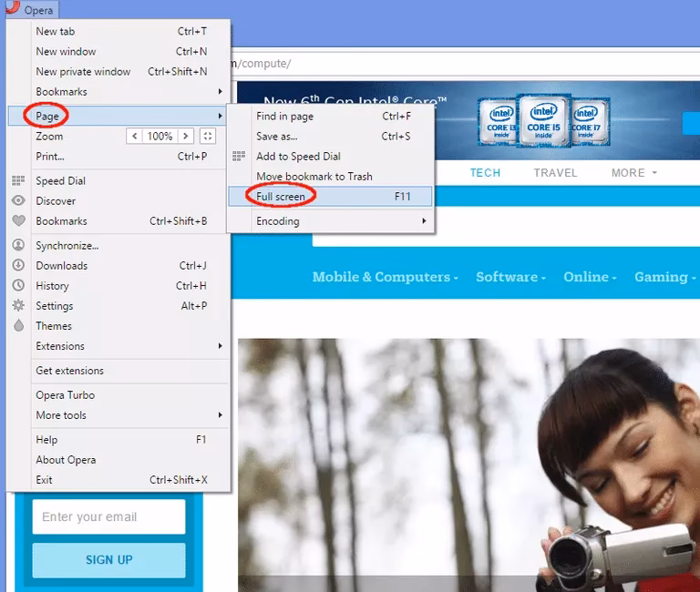Click the Settings gear icon
This screenshot has width=700, height=592.
(x=18, y=305)
